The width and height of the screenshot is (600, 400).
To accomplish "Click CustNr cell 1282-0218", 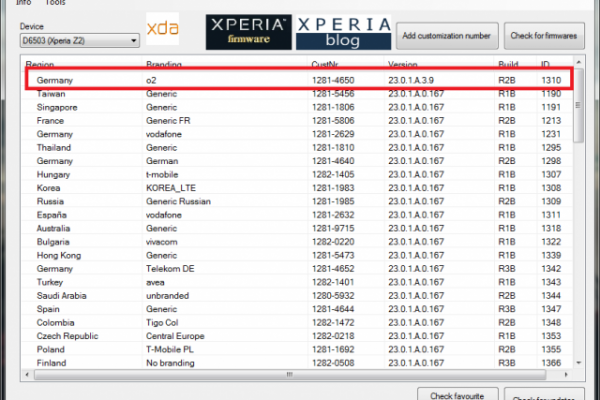I will pos(333,336).
